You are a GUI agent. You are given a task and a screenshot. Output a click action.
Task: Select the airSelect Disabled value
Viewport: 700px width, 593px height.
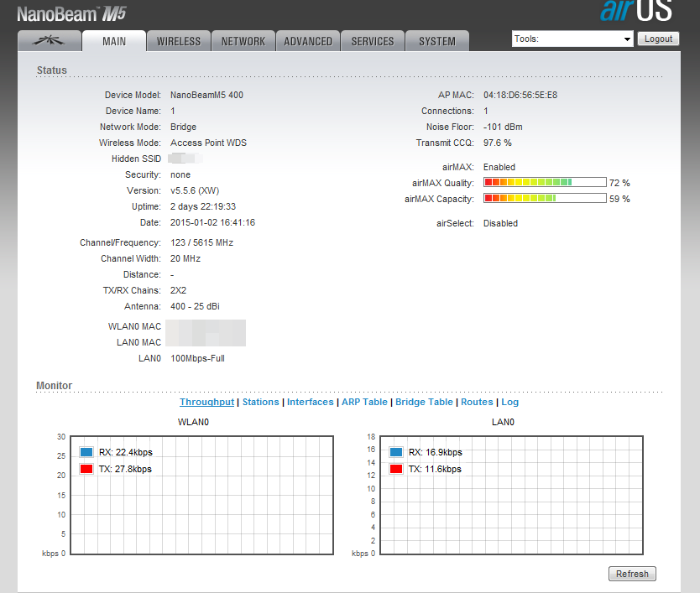[500, 223]
